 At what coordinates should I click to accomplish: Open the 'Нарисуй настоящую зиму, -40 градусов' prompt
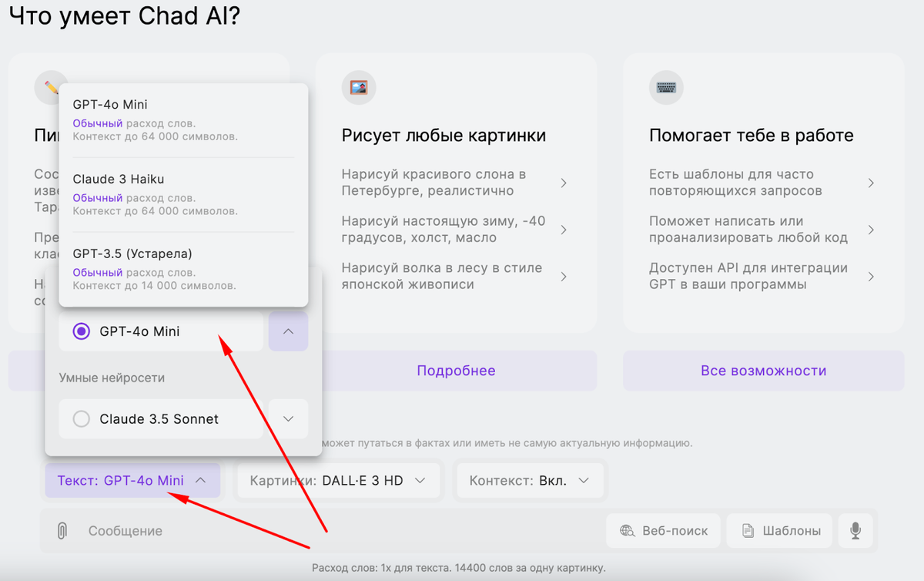click(456, 230)
